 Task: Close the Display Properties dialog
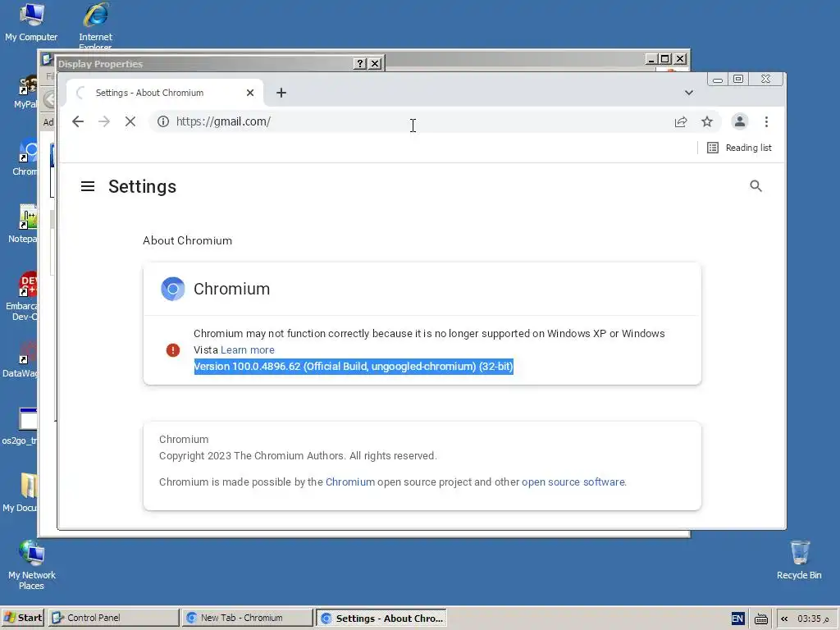pos(375,64)
